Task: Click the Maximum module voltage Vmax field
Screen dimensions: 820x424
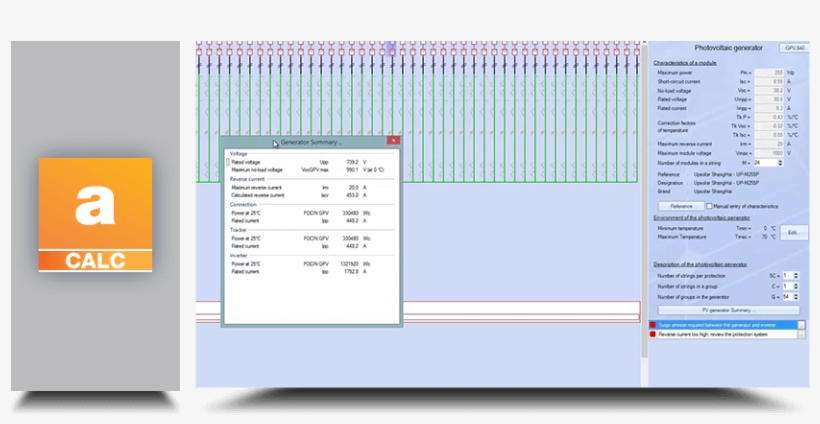Action: (769, 153)
